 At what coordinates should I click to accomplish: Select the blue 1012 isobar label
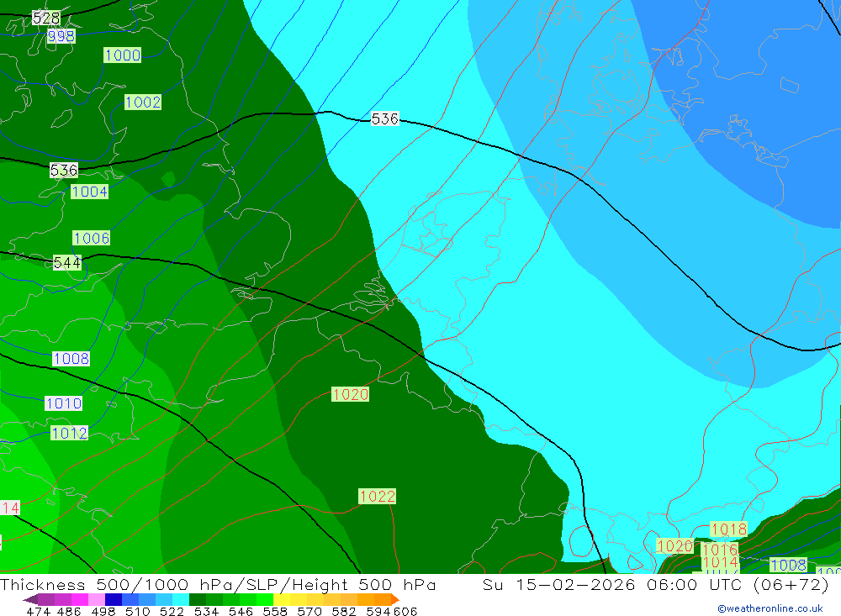[69, 433]
